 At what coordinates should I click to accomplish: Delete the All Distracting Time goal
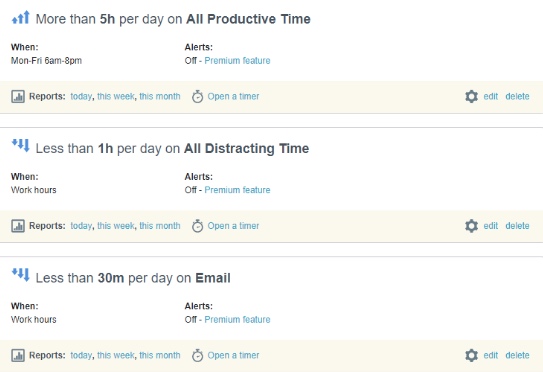coord(517,226)
